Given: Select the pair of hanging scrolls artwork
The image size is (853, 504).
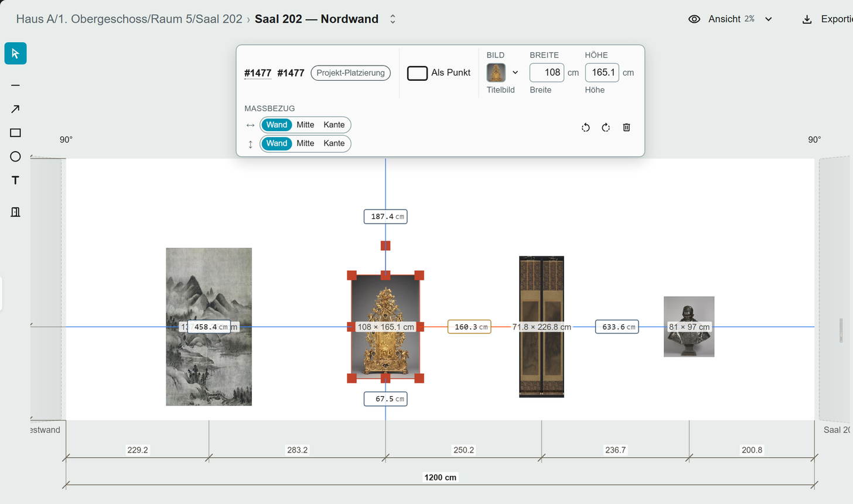Looking at the screenshot, I should pos(541,327).
